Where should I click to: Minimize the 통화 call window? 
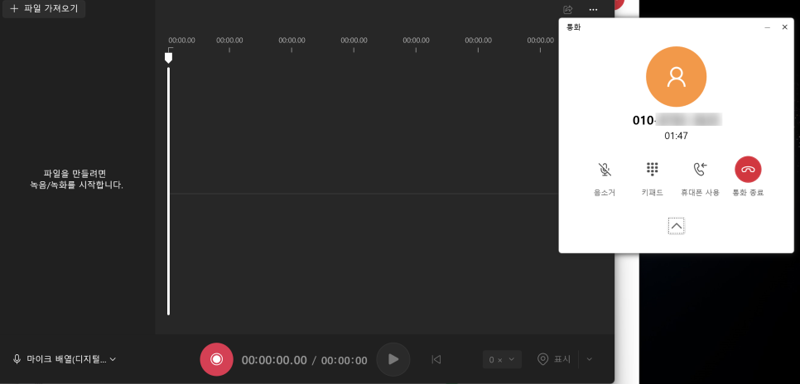pos(767,28)
